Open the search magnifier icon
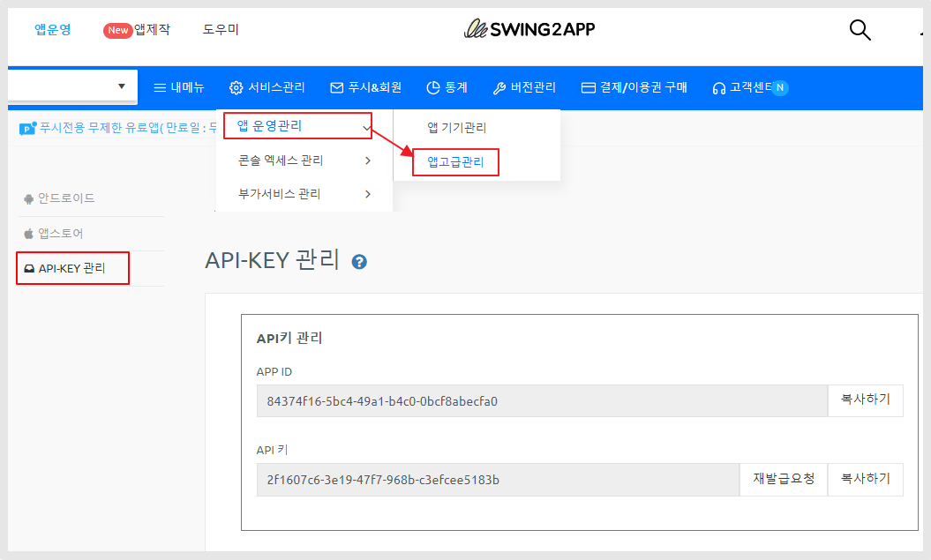The width and height of the screenshot is (931, 560). click(860, 30)
